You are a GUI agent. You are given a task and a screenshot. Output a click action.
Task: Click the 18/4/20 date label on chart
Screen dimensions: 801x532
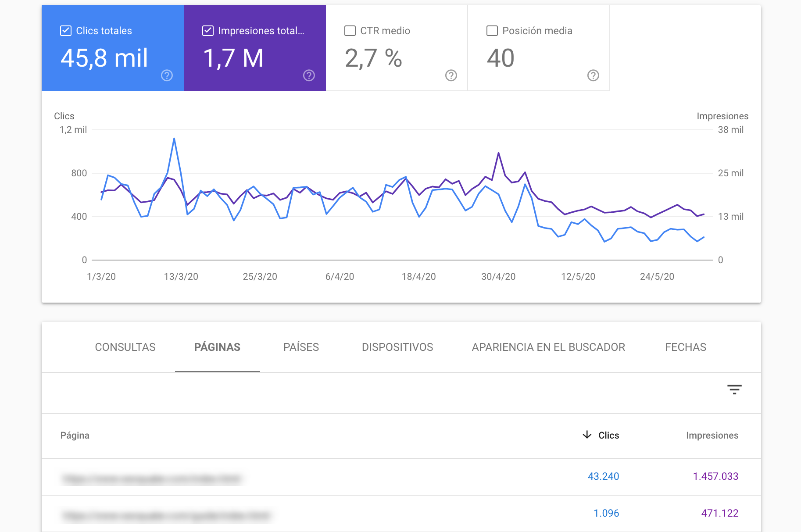(419, 277)
